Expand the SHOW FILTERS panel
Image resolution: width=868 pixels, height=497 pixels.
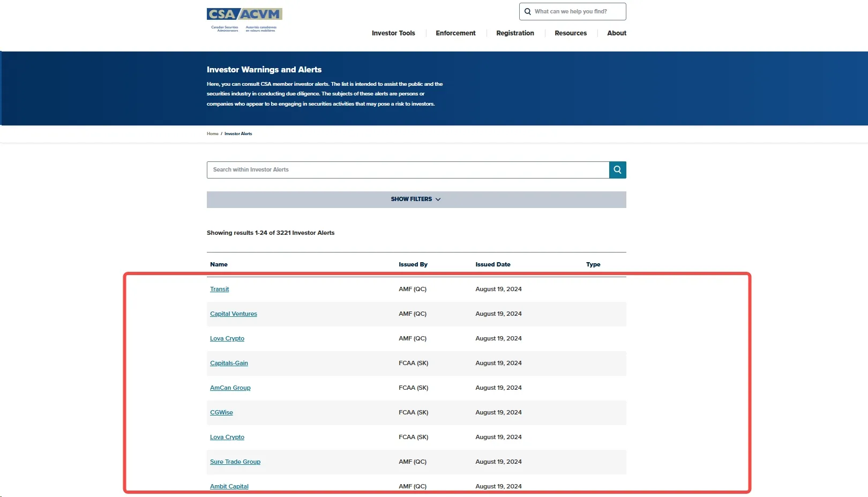416,199
